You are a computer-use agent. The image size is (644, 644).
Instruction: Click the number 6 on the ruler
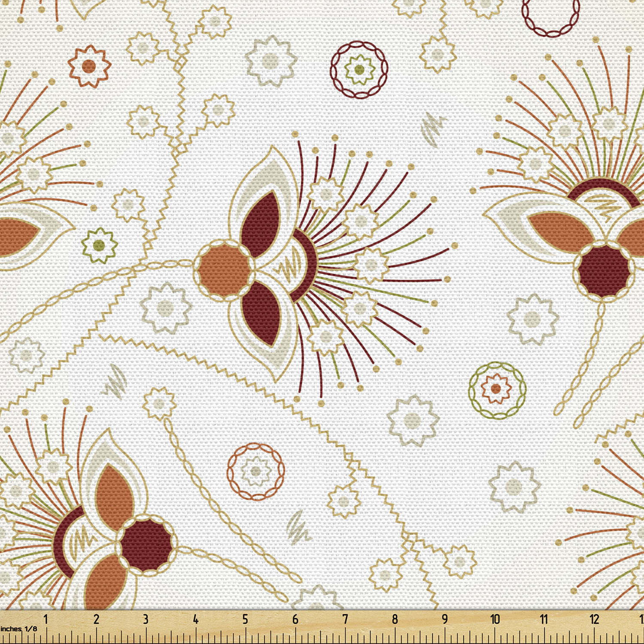point(295,619)
